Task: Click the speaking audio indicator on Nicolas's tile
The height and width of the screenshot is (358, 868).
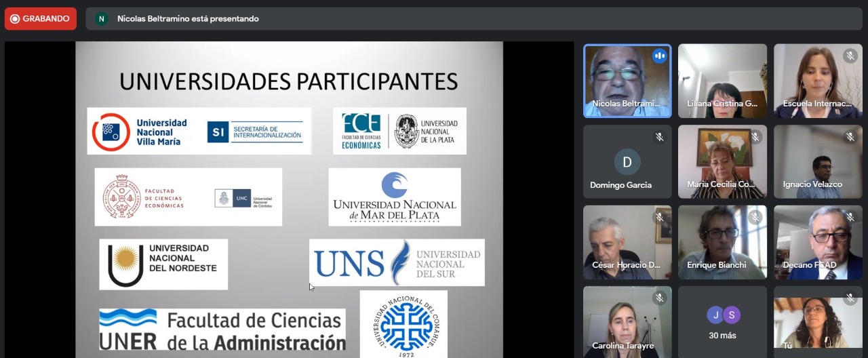Action: 660,56
